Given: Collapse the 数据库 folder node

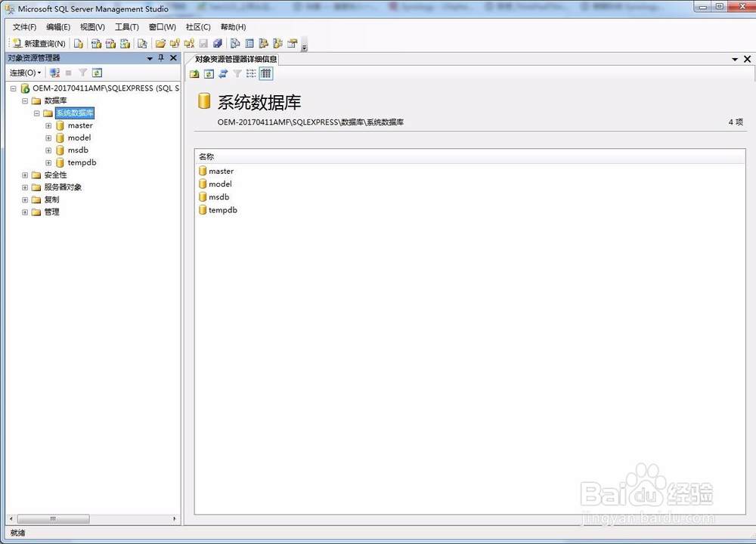Looking at the screenshot, I should coord(25,101).
